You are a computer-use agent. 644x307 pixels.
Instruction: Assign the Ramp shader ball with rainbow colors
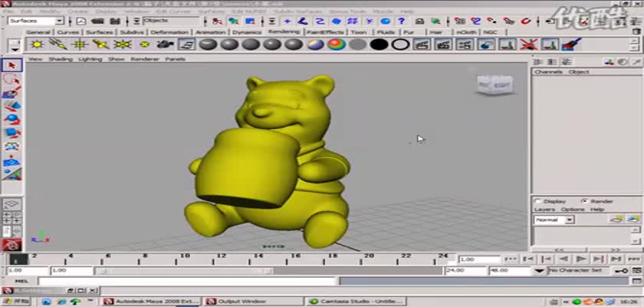pos(337,44)
